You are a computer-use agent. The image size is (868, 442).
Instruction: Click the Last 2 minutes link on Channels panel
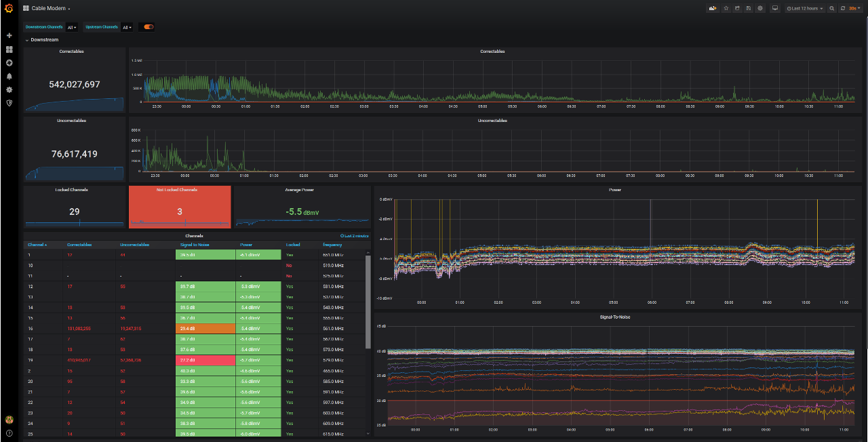coord(353,236)
